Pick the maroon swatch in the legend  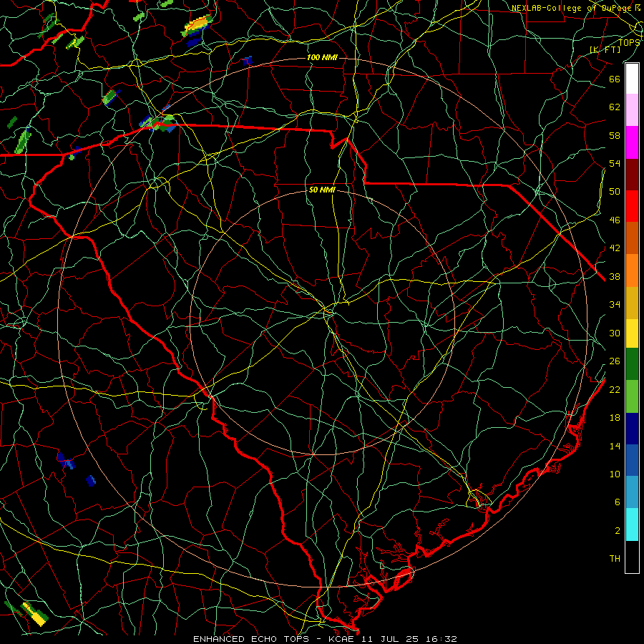632,175
